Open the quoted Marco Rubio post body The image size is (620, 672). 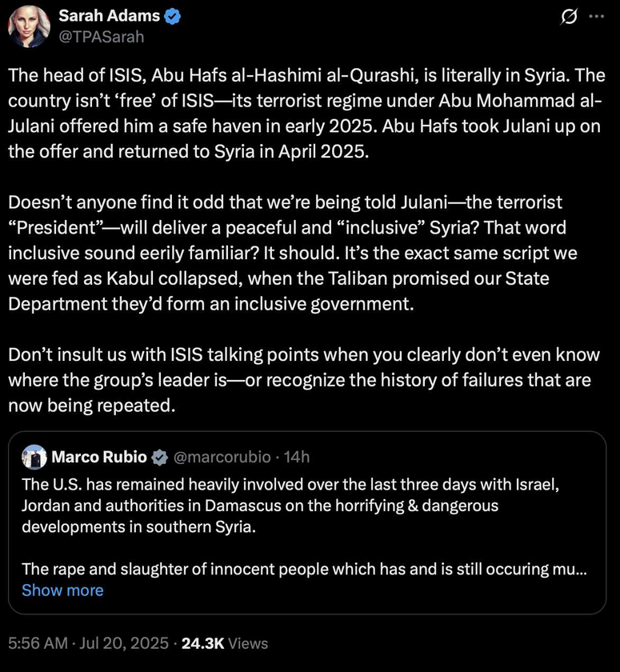[x=306, y=523]
